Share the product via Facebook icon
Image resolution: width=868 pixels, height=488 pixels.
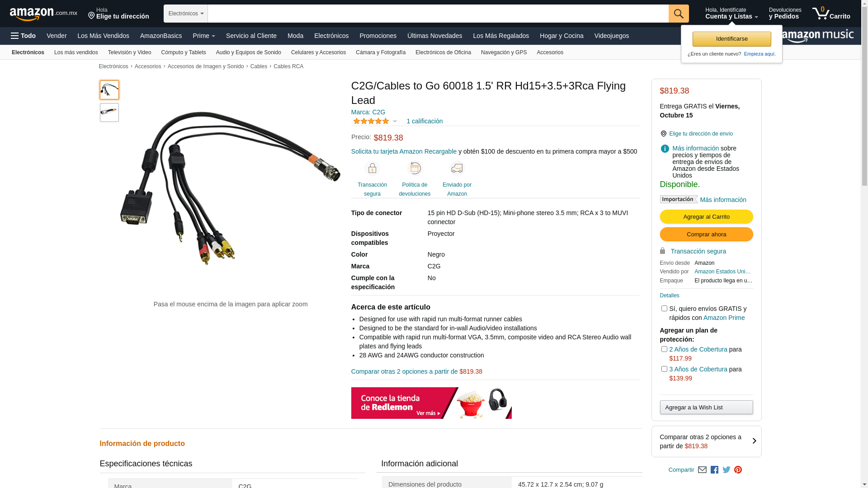(x=714, y=470)
